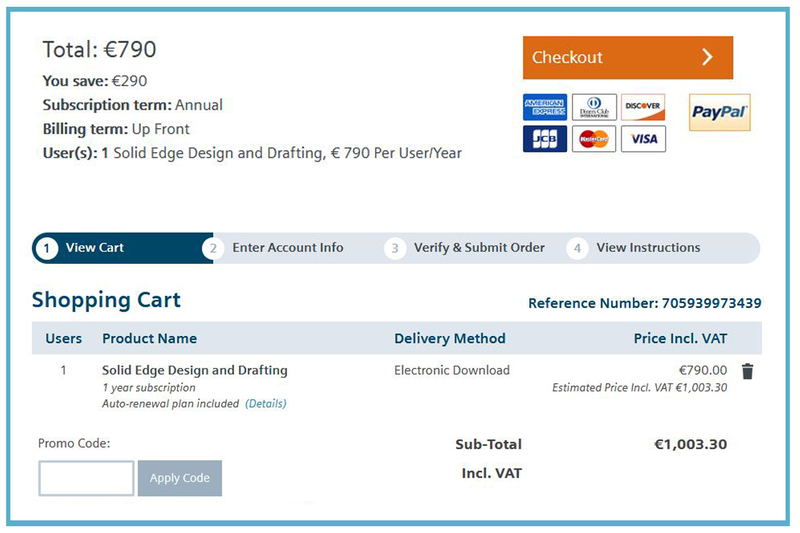Click Estimated Price Incl. VAT €1,003.30
The image size is (800, 533).
click(639, 388)
